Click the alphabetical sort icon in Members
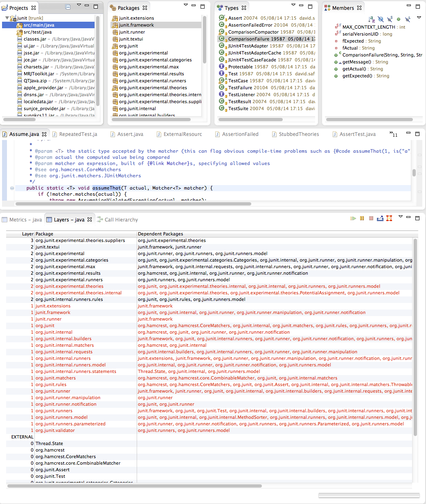Image resolution: width=426 pixels, height=504 pixels. 372,19
